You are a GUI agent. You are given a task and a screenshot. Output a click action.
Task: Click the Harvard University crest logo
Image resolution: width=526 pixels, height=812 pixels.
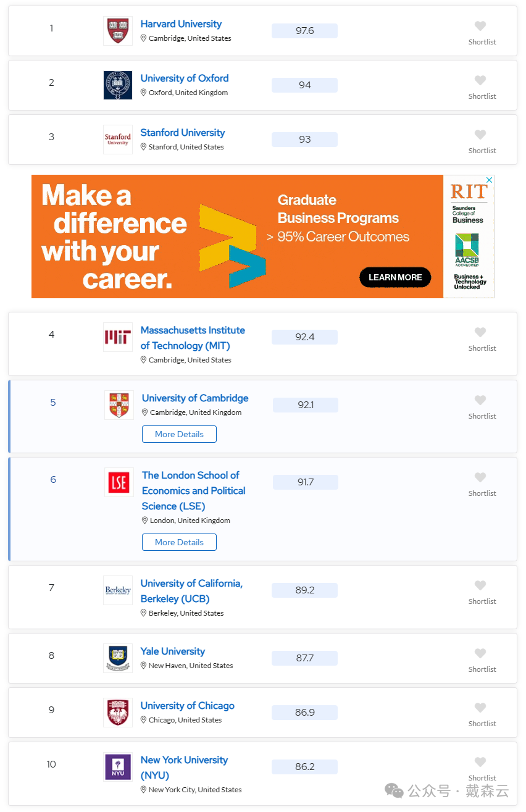(118, 31)
